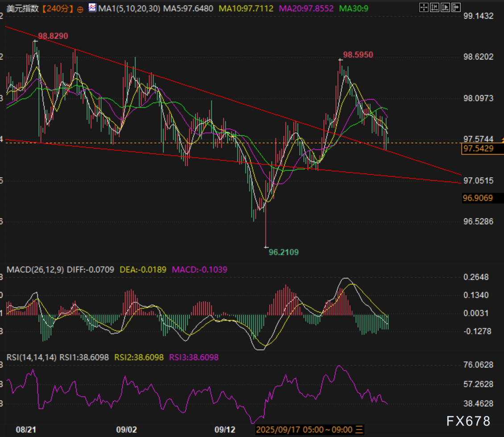Click the 96.2109 low price marker
The width and height of the screenshot is (504, 437).
point(284,252)
